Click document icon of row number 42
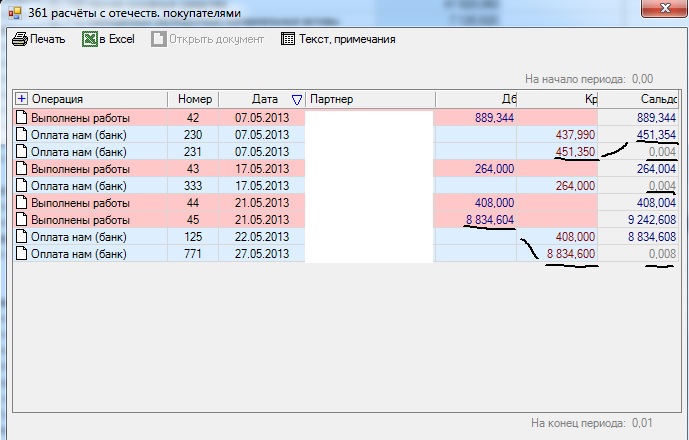This screenshot has height=440, width=689. click(x=22, y=117)
